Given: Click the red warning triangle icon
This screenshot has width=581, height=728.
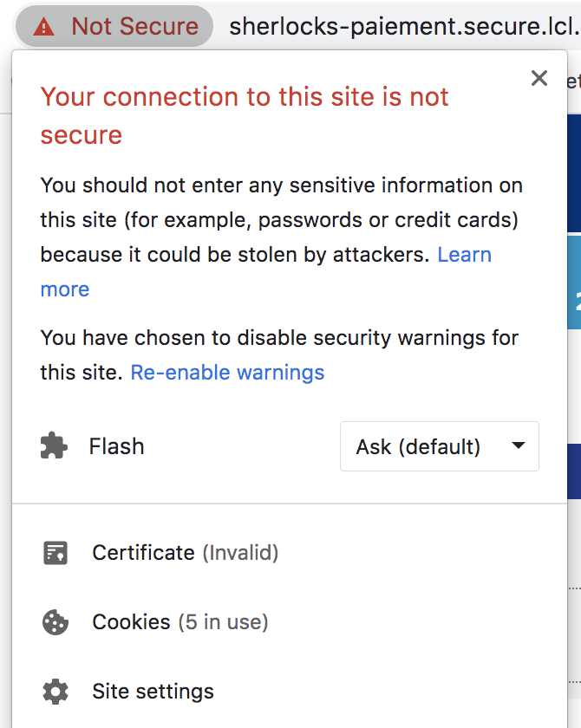Looking at the screenshot, I should point(43,27).
